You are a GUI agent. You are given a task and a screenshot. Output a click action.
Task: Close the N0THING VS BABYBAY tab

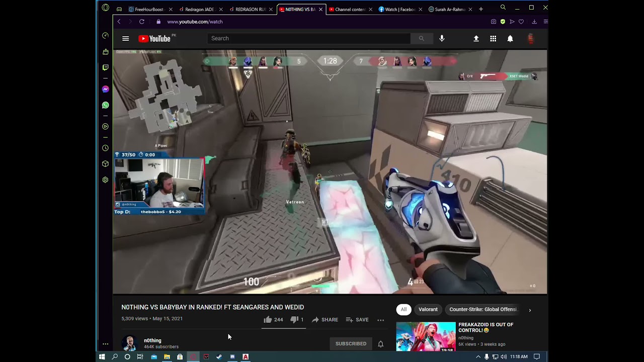coord(320,10)
